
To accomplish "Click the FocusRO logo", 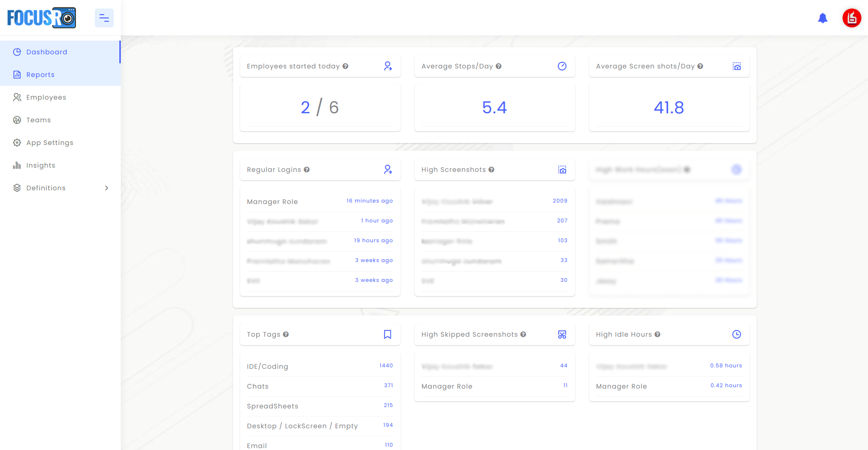I will 42,18.
